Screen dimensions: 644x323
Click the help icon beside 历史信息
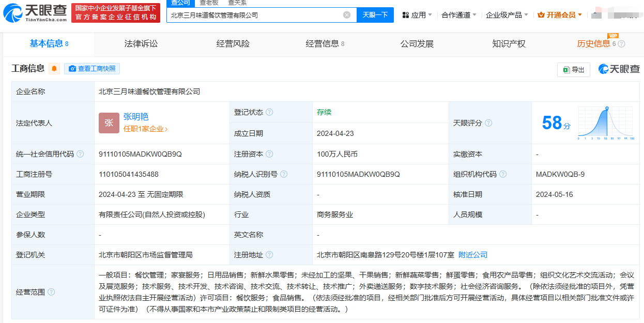pos(622,44)
